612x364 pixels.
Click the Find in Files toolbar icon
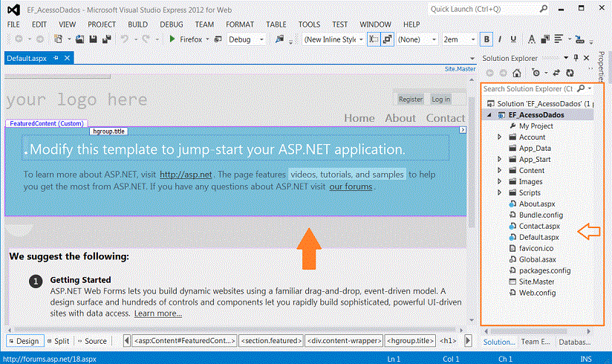point(279,39)
